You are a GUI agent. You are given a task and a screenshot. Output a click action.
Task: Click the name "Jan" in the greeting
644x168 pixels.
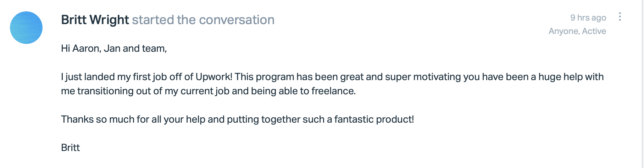(x=112, y=49)
